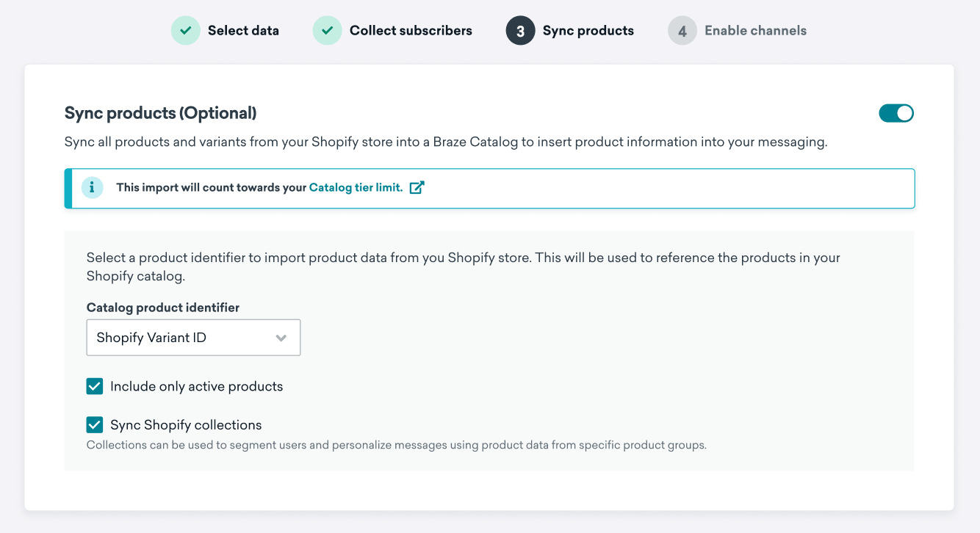Uncheck Sync Shopify collections checkbox

coord(95,424)
